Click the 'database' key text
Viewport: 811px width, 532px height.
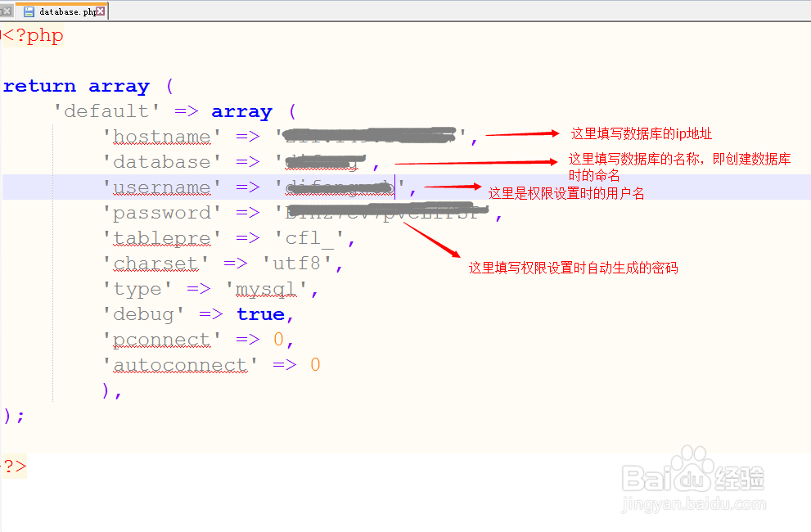tap(162, 162)
